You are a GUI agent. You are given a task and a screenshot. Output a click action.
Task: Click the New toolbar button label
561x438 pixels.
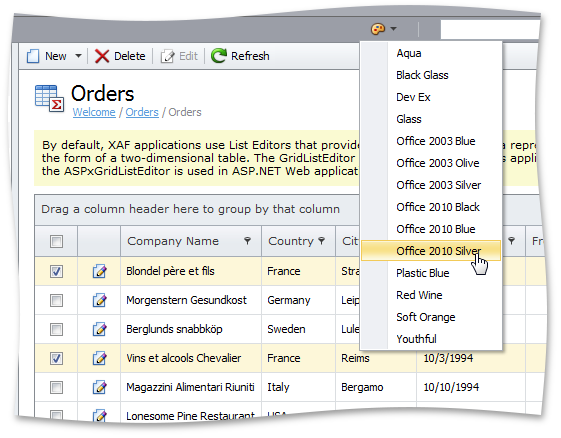55,56
